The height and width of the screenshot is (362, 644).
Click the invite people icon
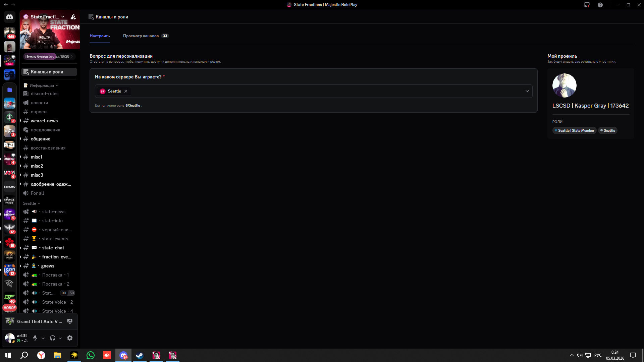[73, 17]
